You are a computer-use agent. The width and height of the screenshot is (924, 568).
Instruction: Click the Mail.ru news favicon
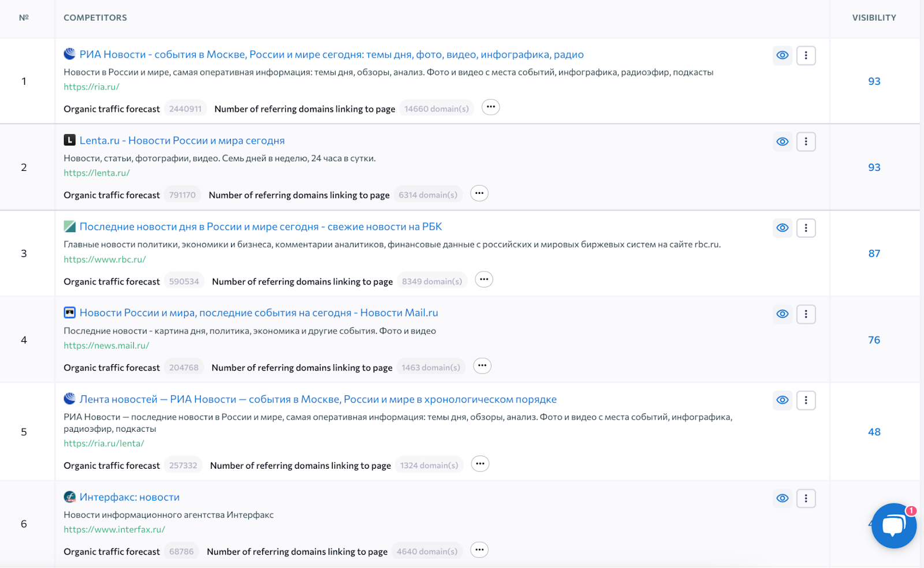(x=69, y=312)
